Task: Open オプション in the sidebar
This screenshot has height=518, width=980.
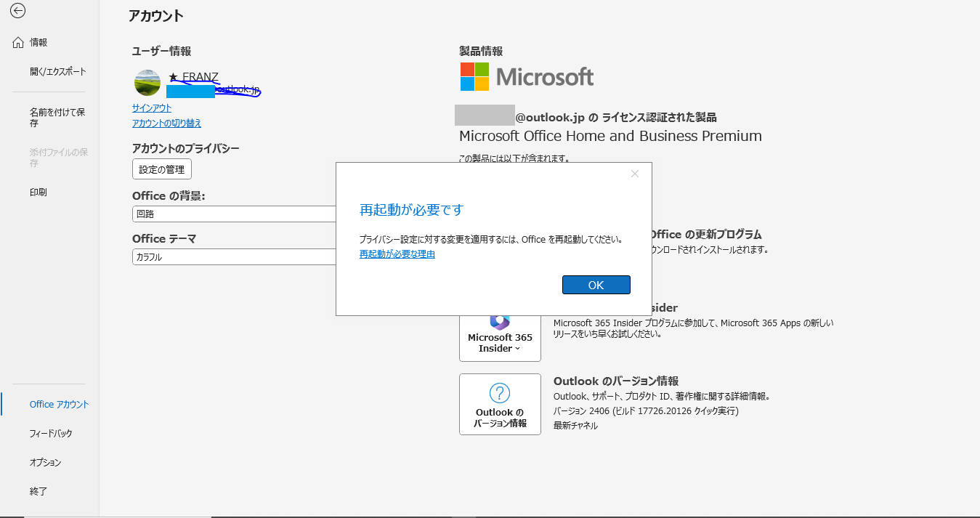Action: pyautogui.click(x=45, y=463)
